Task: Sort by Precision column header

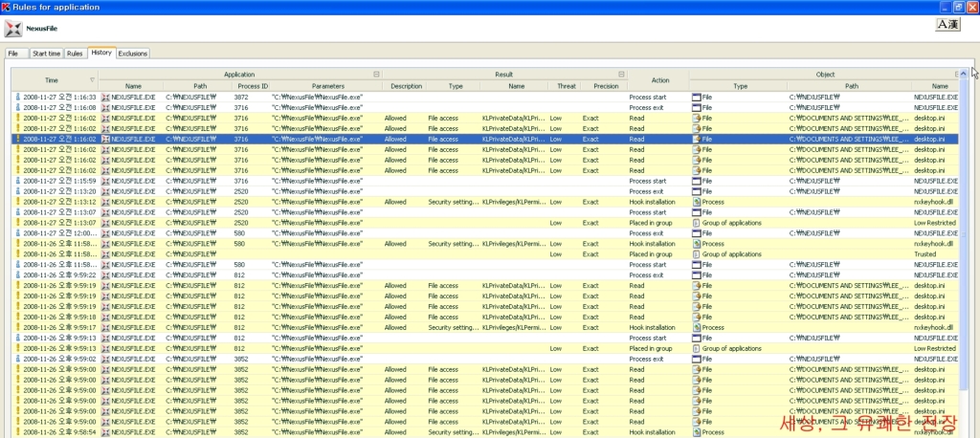Action: pyautogui.click(x=606, y=86)
